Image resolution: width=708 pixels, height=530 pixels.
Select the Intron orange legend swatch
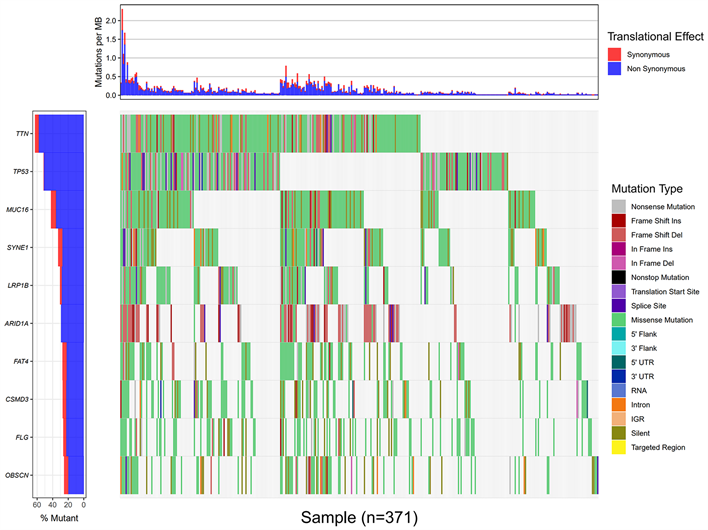click(621, 402)
